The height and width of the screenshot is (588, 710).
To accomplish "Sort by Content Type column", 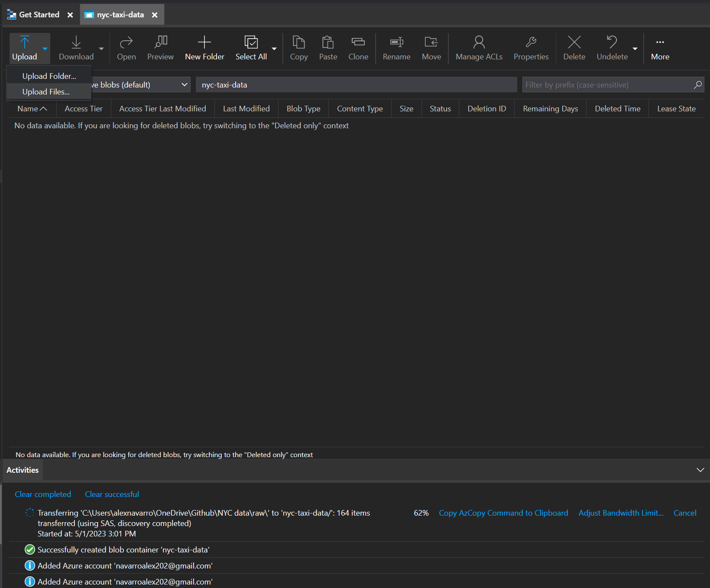I will click(x=360, y=109).
